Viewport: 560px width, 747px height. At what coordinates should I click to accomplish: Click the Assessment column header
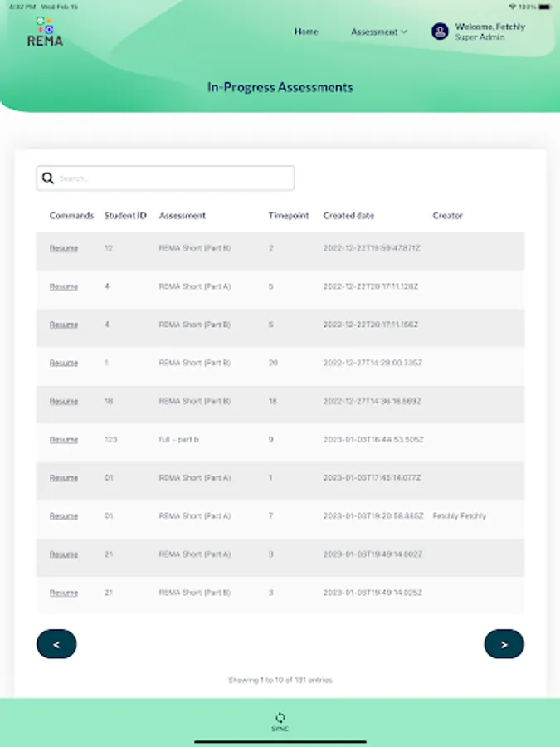click(183, 215)
